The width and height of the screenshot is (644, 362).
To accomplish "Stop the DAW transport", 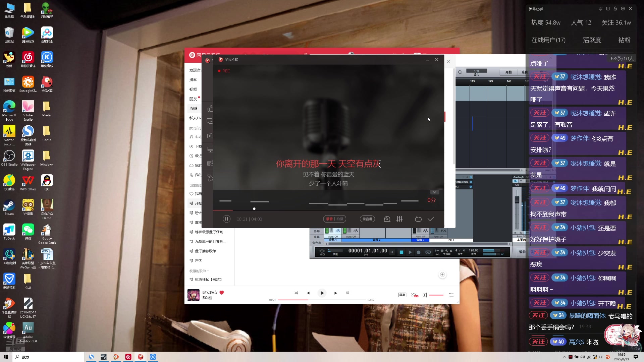I will [401, 252].
